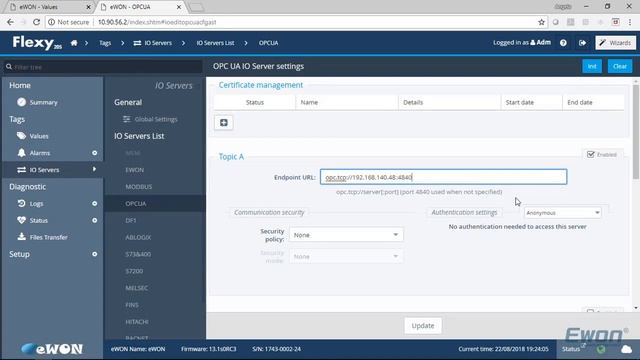This screenshot has height=360, width=640.
Task: Open Files Transfer item
Action: click(x=48, y=237)
